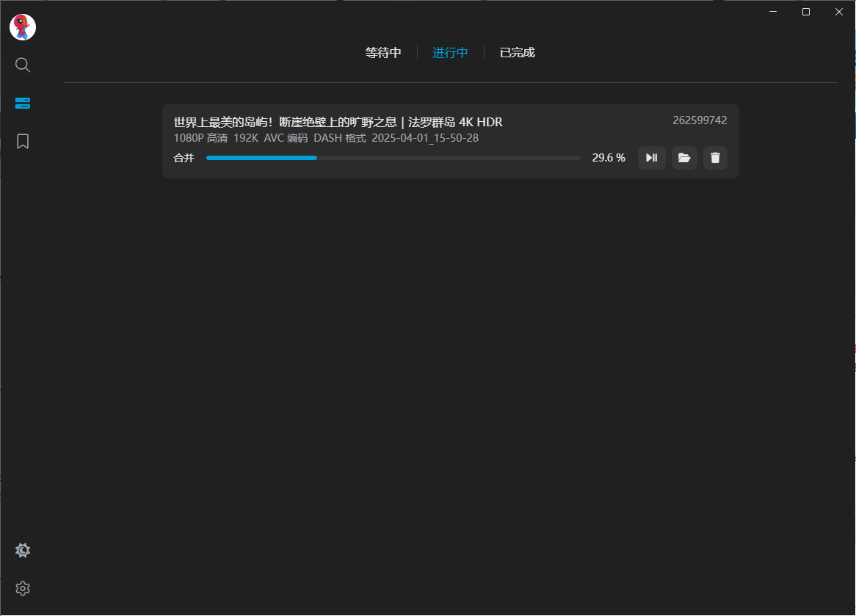Delete the Faroe Islands download task
The width and height of the screenshot is (856, 616).
[715, 157]
